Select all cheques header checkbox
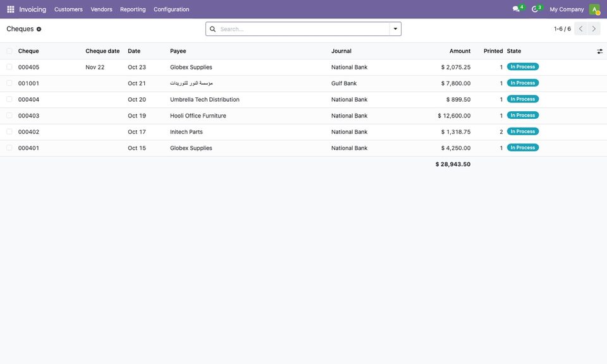The width and height of the screenshot is (607, 364). (x=9, y=51)
